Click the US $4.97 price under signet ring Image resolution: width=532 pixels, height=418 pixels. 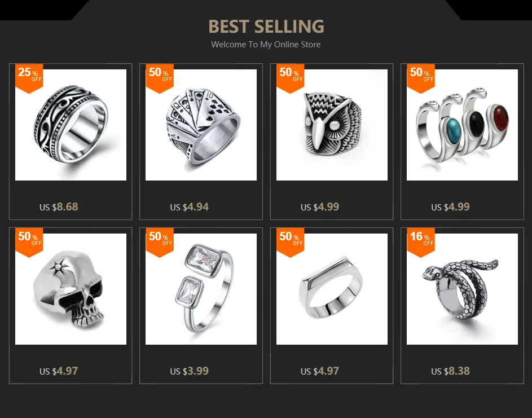tap(320, 371)
